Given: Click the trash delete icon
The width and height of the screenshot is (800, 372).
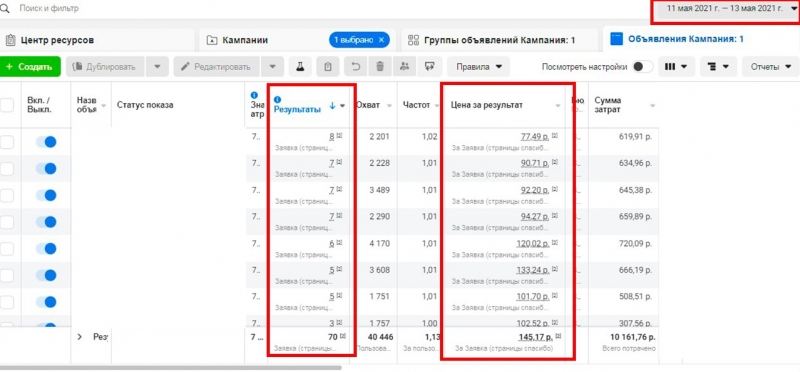Looking at the screenshot, I should [x=380, y=67].
